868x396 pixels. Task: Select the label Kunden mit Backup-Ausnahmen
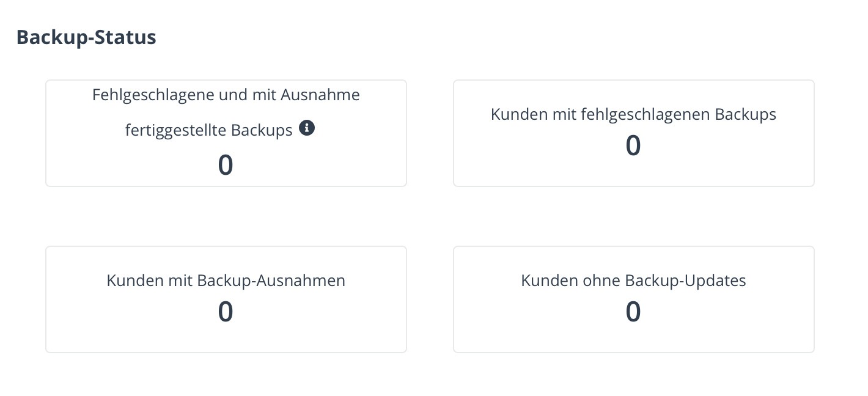click(226, 280)
